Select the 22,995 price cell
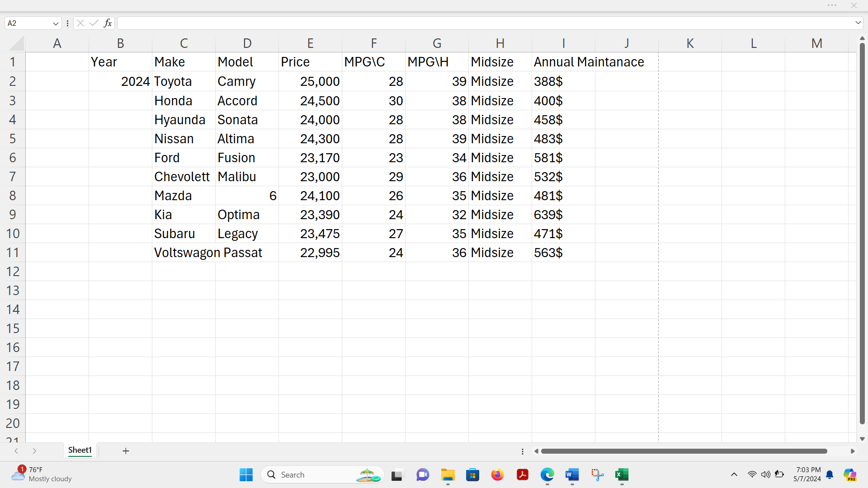Screen dimensions: 868x488 [x=310, y=253]
